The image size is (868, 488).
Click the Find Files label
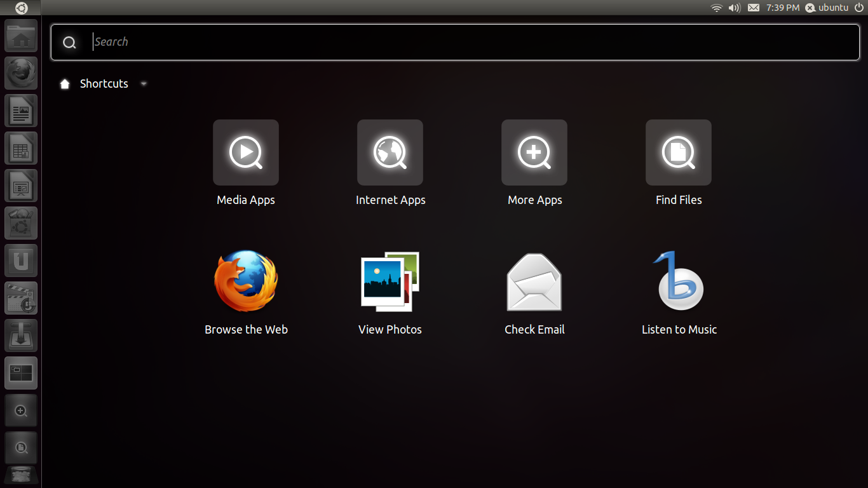(679, 200)
